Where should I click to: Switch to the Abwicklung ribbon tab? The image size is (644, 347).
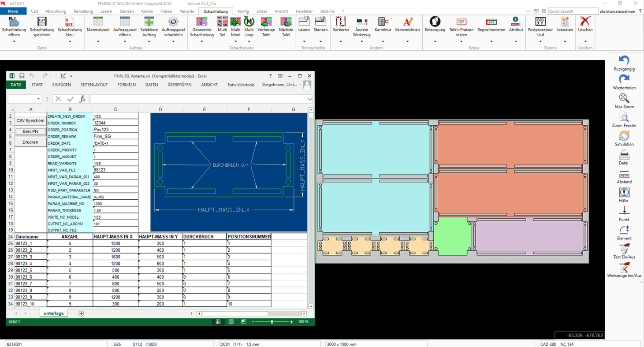56,11
